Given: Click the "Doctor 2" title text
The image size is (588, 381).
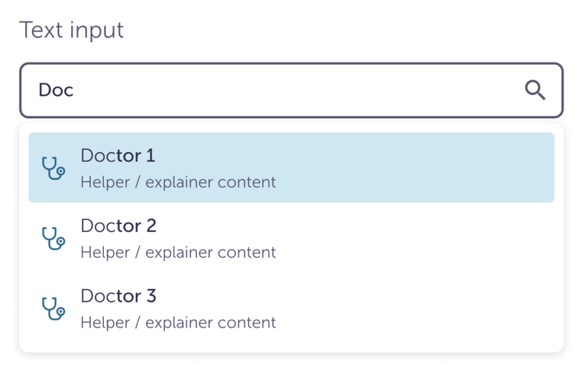Looking at the screenshot, I should click(118, 226).
